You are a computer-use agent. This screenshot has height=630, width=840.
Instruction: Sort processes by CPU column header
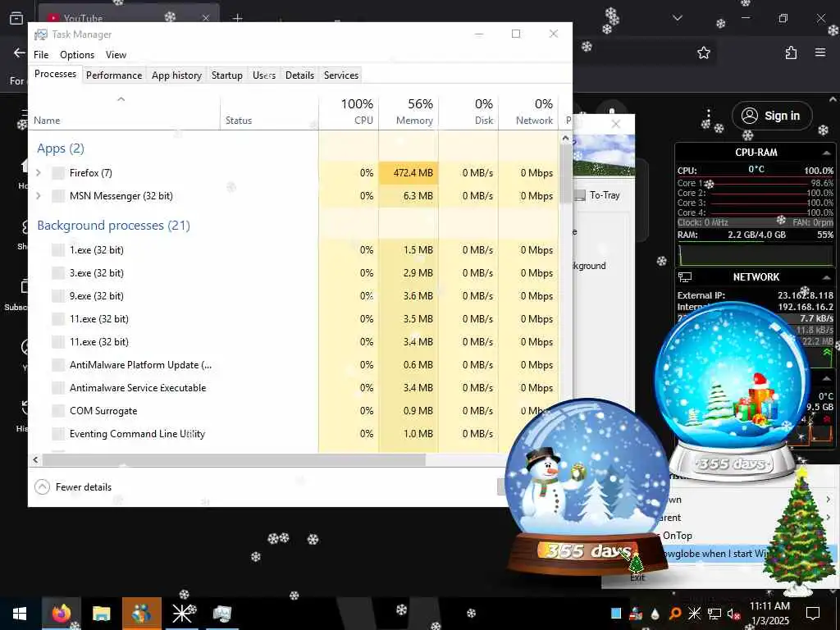tap(349, 112)
